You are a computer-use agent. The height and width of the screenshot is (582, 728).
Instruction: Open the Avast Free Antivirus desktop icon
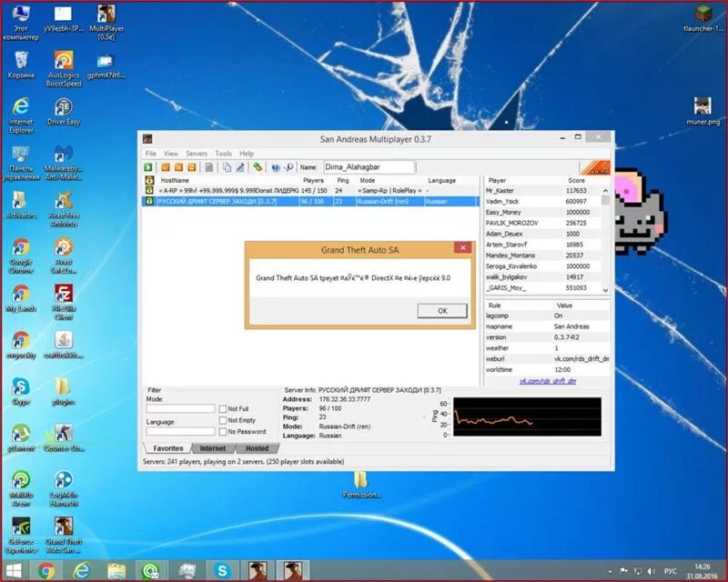tap(64, 209)
